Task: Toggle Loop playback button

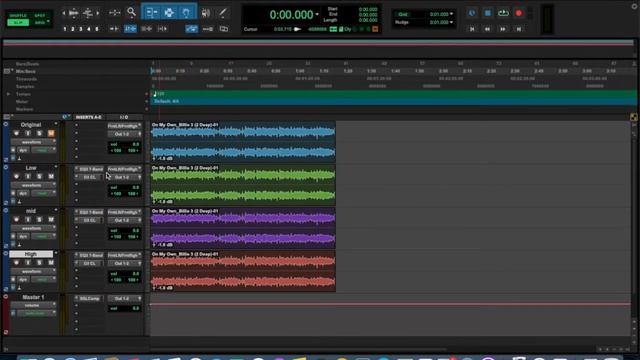Action: [503, 13]
